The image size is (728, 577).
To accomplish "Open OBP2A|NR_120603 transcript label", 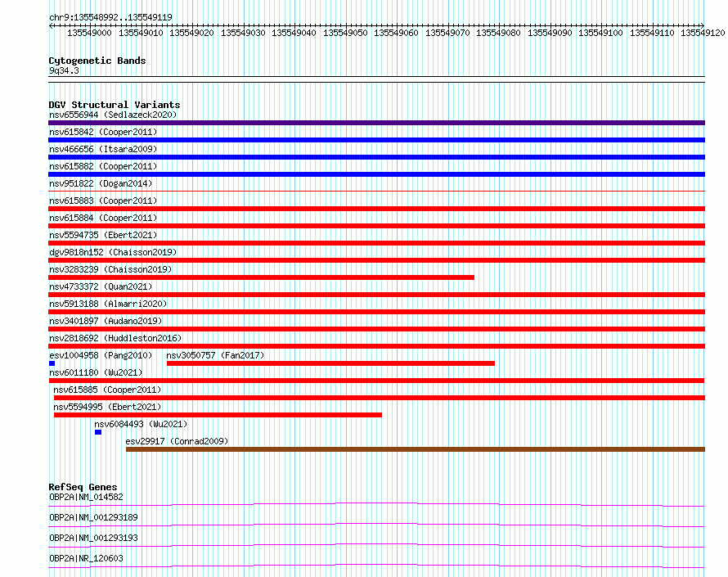I will 87,558.
